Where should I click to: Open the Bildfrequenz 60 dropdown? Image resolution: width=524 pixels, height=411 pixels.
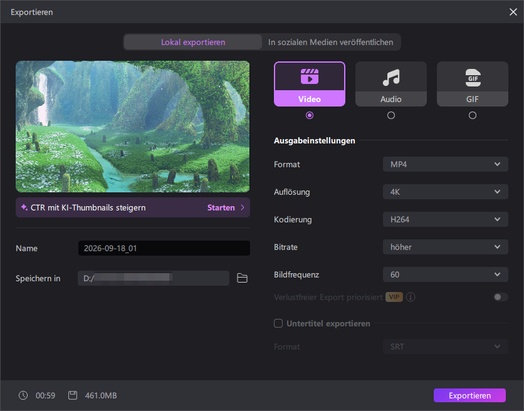click(x=445, y=274)
